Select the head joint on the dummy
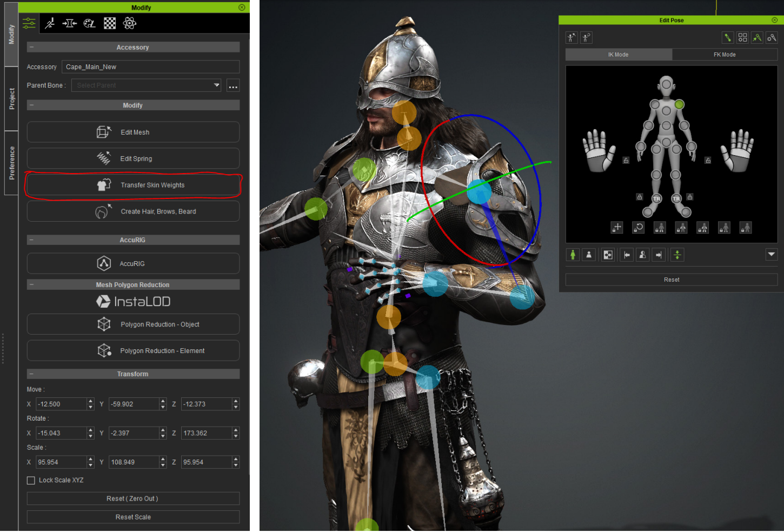Viewport: 784px width, 532px height. point(667,84)
